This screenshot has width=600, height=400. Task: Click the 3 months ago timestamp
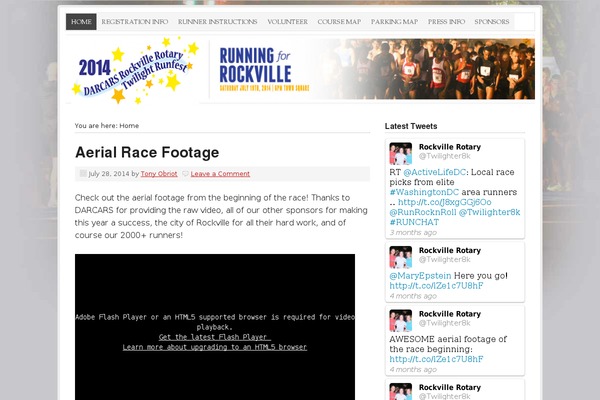click(413, 232)
